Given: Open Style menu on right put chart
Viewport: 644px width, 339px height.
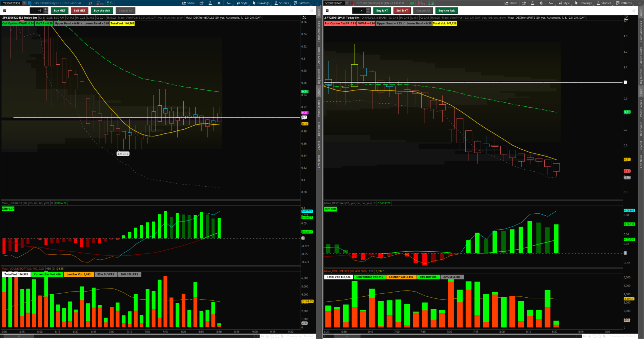Looking at the screenshot, I should 564,3.
